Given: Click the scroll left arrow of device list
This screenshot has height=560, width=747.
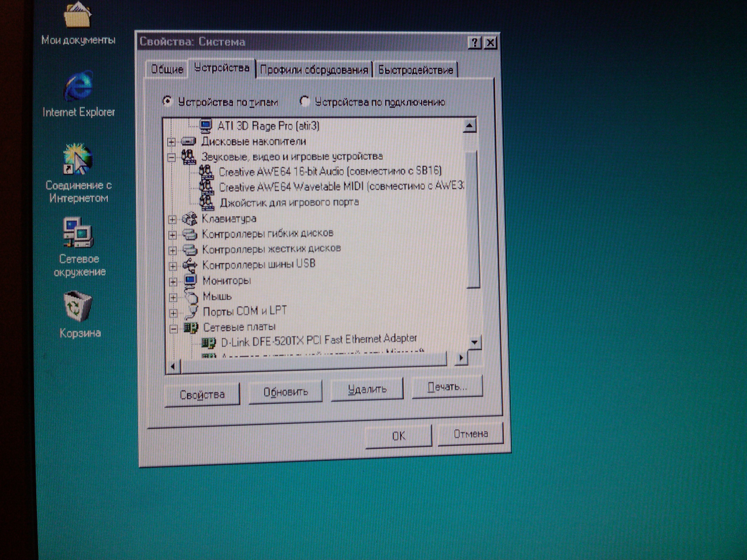Looking at the screenshot, I should tap(173, 366).
